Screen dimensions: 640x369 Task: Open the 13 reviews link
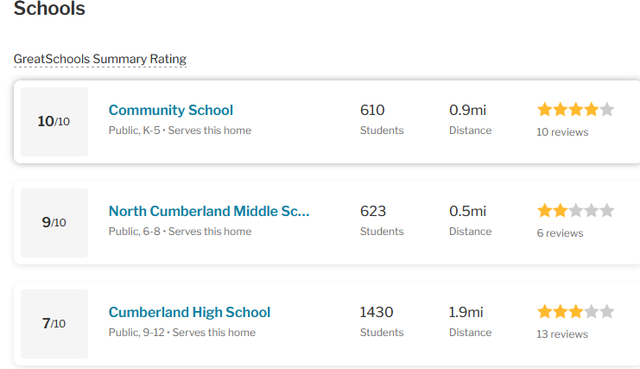(562, 334)
